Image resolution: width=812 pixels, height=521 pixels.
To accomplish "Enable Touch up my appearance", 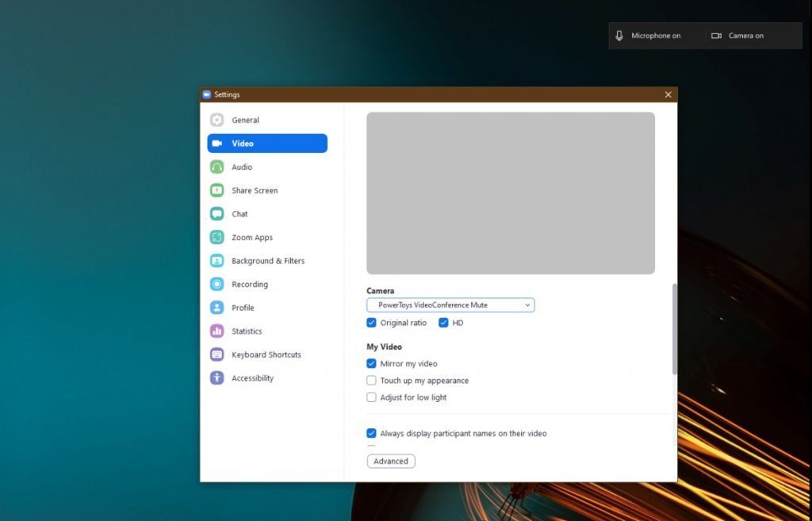I will coord(371,380).
